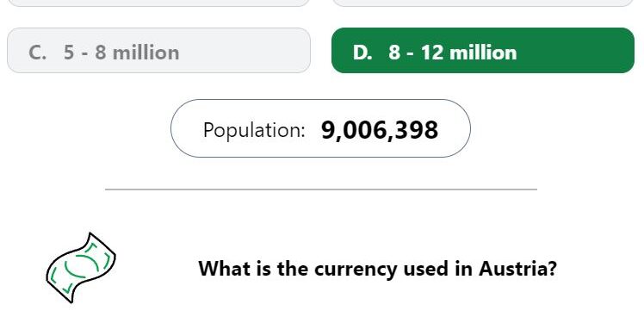Click the horizontal divider line
The width and height of the screenshot is (644, 323).
point(321,189)
